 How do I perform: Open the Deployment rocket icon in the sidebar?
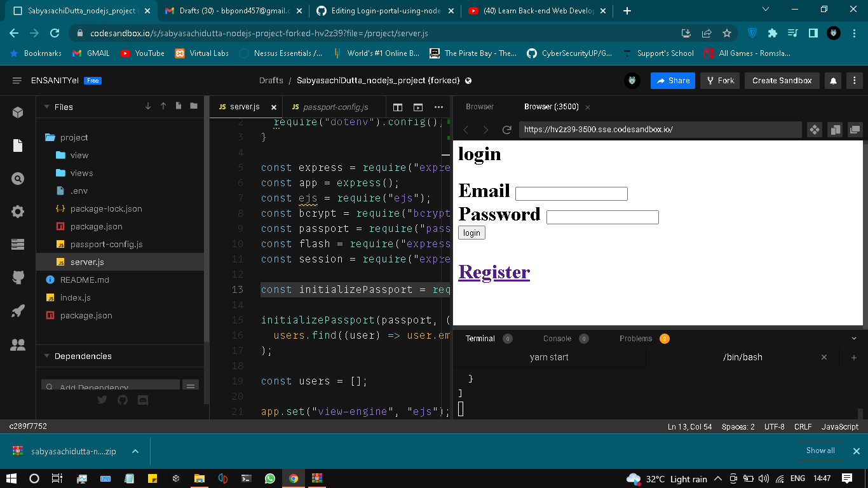(x=17, y=311)
